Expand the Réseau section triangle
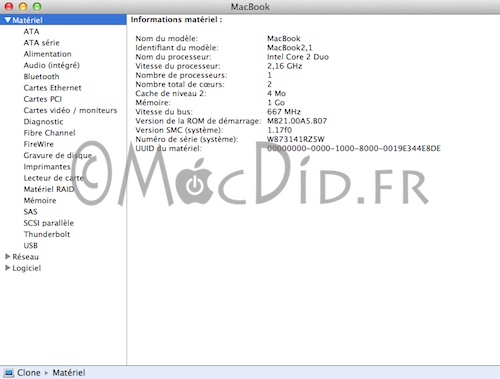 tap(8, 256)
